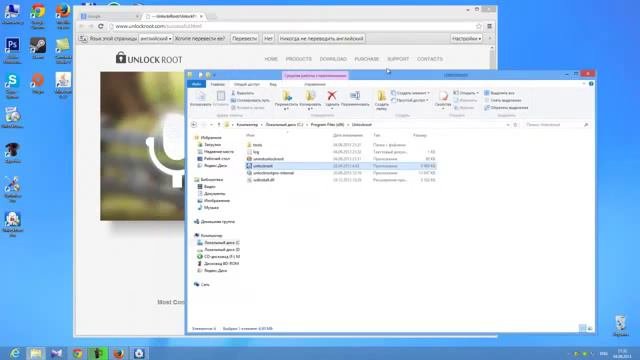Image resolution: width=640 pixels, height=360 pixels.
Task: Open the SUPPORT link on Unlock Root site
Action: 398,59
